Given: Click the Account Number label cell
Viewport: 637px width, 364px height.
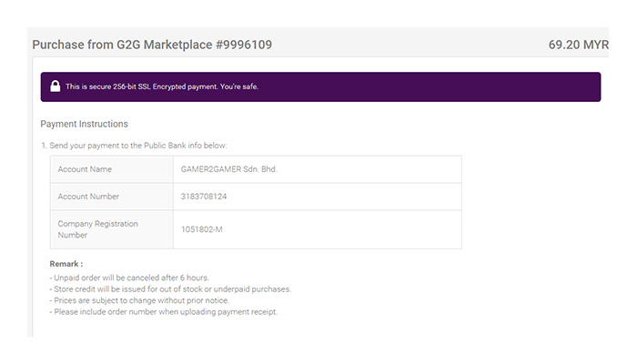Looking at the screenshot, I should pos(112,197).
